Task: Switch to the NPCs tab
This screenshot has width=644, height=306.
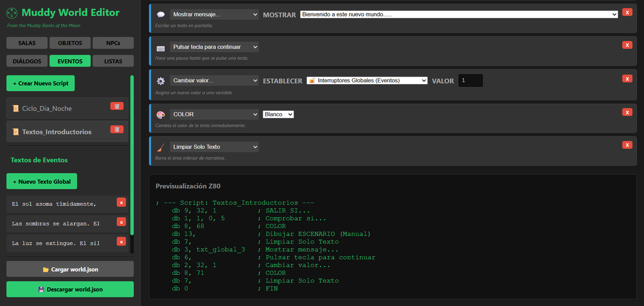Action: (113, 43)
